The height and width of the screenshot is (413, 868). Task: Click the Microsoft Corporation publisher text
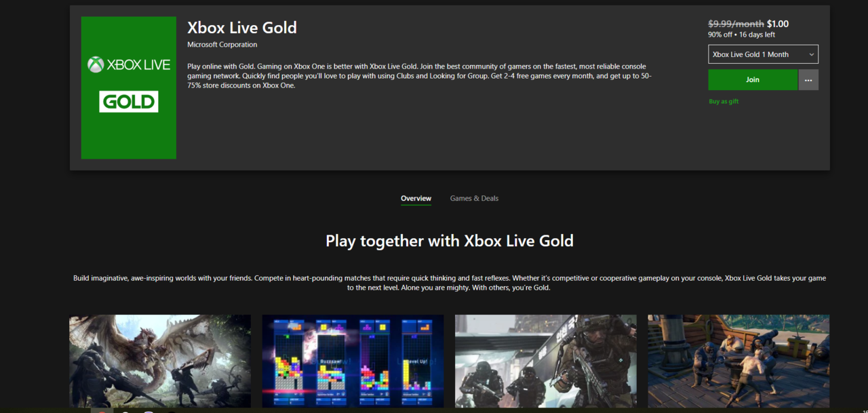222,45
